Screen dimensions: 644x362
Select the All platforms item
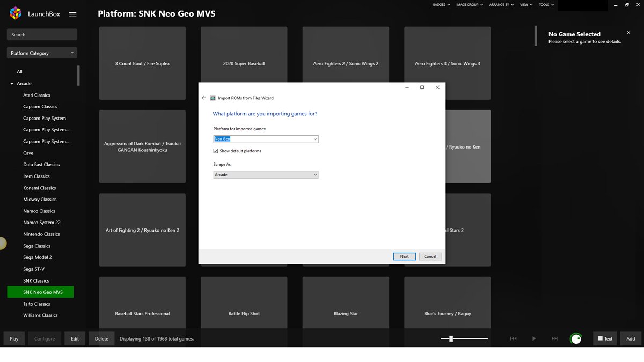pyautogui.click(x=20, y=72)
